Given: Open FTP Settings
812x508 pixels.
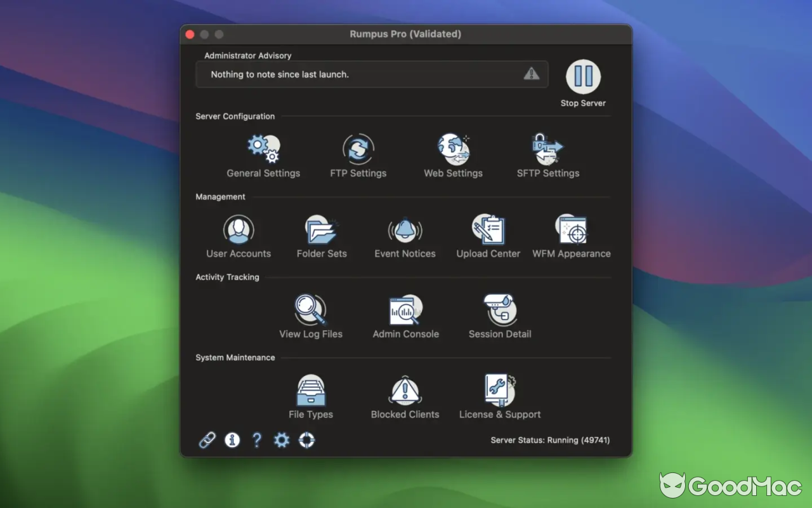Looking at the screenshot, I should [x=358, y=152].
